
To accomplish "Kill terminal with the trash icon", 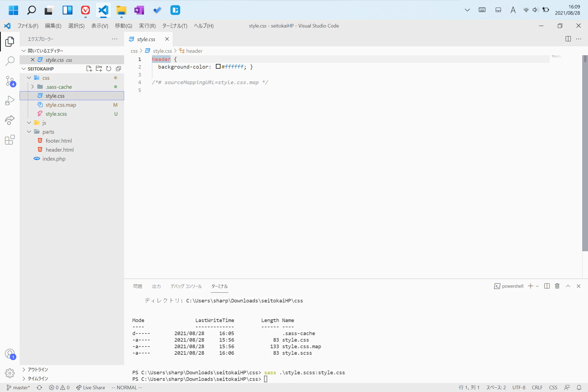I will (557, 286).
